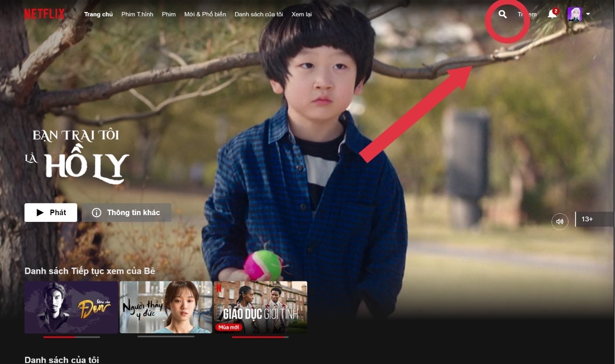The image size is (615, 364).
Task: Click Thông tin khác button
Action: click(126, 212)
